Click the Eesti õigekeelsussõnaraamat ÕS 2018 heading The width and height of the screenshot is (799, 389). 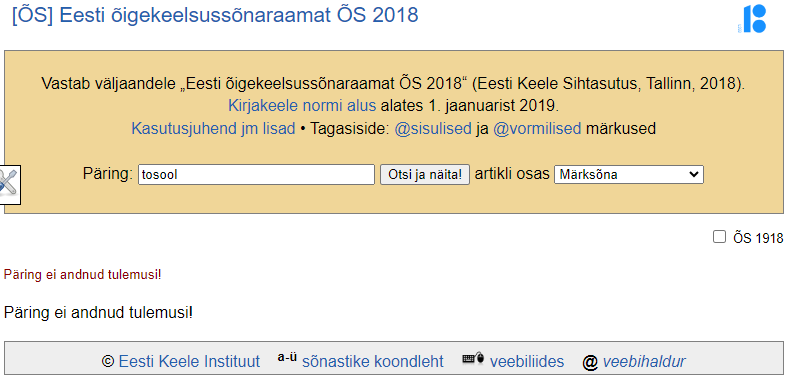(215, 15)
